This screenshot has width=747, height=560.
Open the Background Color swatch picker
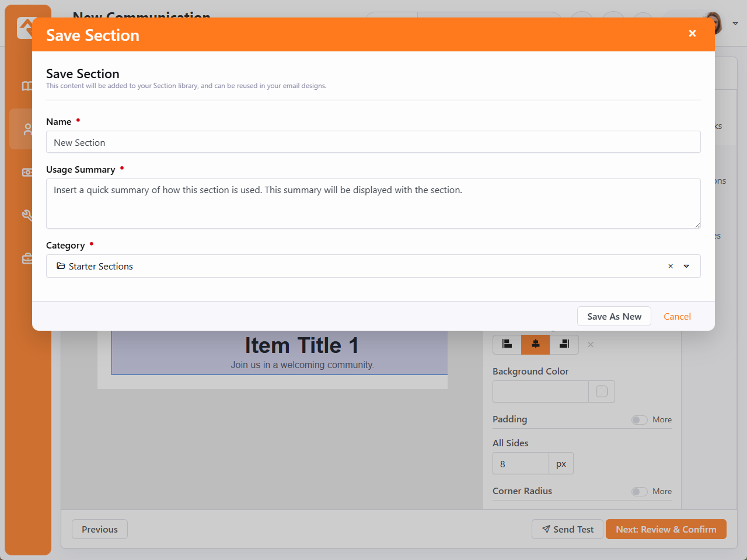602,391
